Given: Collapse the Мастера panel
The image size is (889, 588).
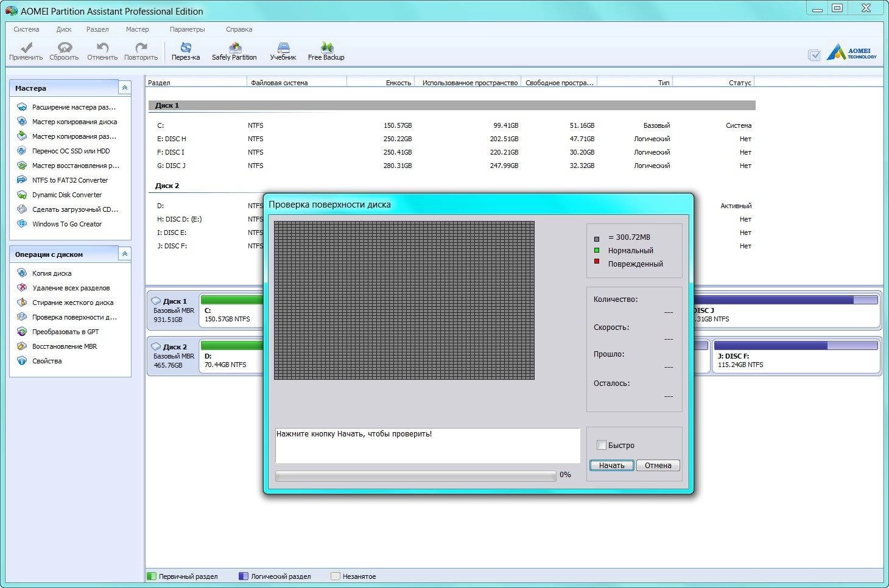Looking at the screenshot, I should coord(124,88).
